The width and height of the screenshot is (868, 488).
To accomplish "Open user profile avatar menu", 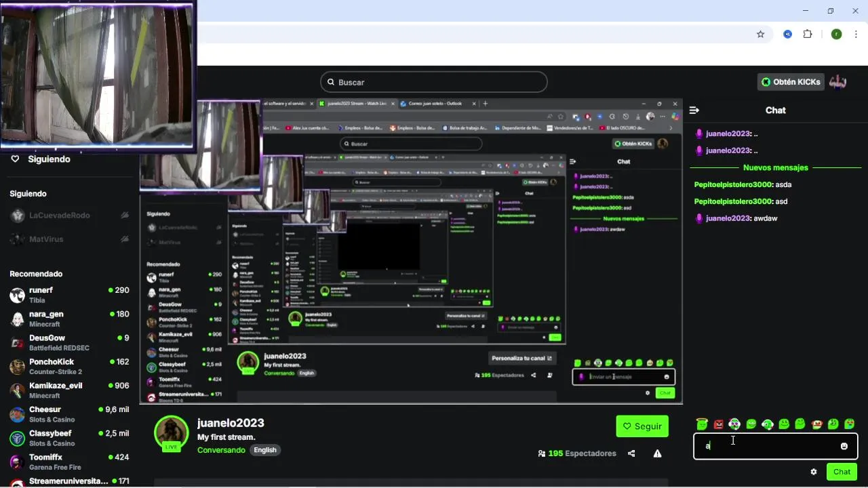I will click(838, 82).
